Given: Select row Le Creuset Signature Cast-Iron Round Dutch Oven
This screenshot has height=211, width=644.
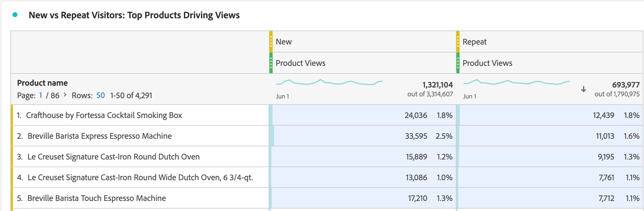Looking at the screenshot, I should point(140,156).
